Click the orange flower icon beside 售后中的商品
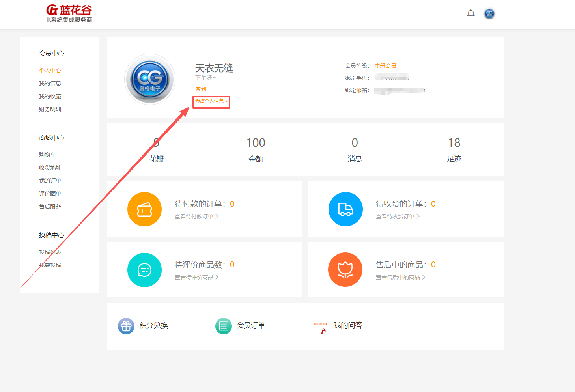The image size is (575, 392). [x=345, y=270]
